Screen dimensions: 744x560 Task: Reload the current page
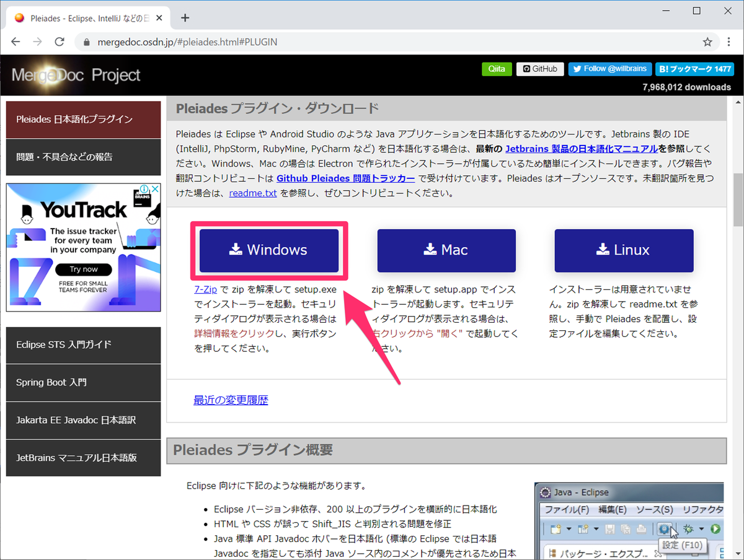click(x=60, y=42)
